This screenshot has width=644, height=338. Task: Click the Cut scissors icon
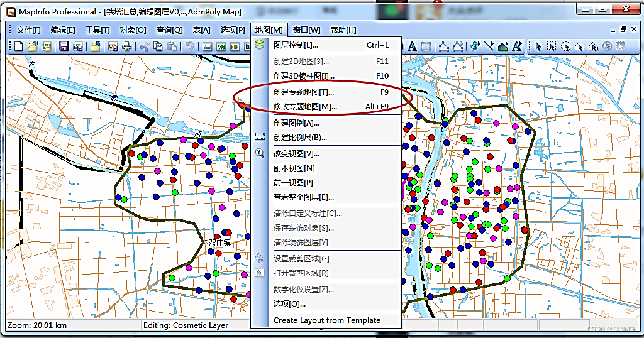144,46
